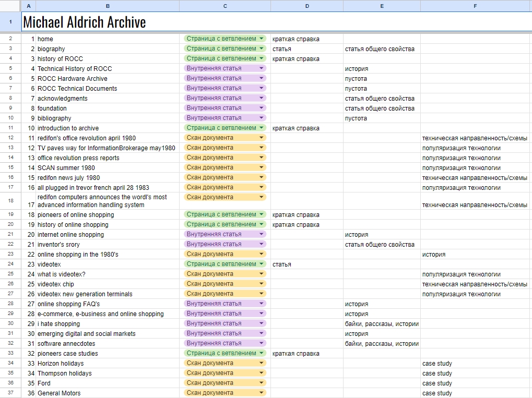The width and height of the screenshot is (532, 398).
Task: Click 'статья общего свойства' in the biography row
Action: click(380, 49)
